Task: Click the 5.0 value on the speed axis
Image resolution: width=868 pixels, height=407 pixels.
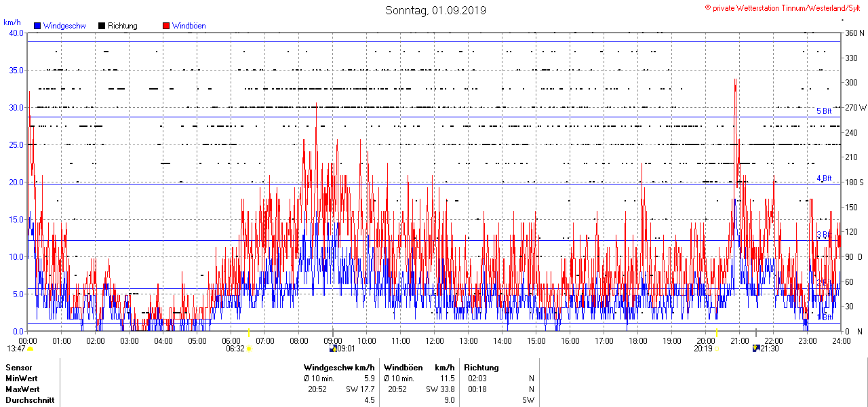Action: click(x=18, y=294)
